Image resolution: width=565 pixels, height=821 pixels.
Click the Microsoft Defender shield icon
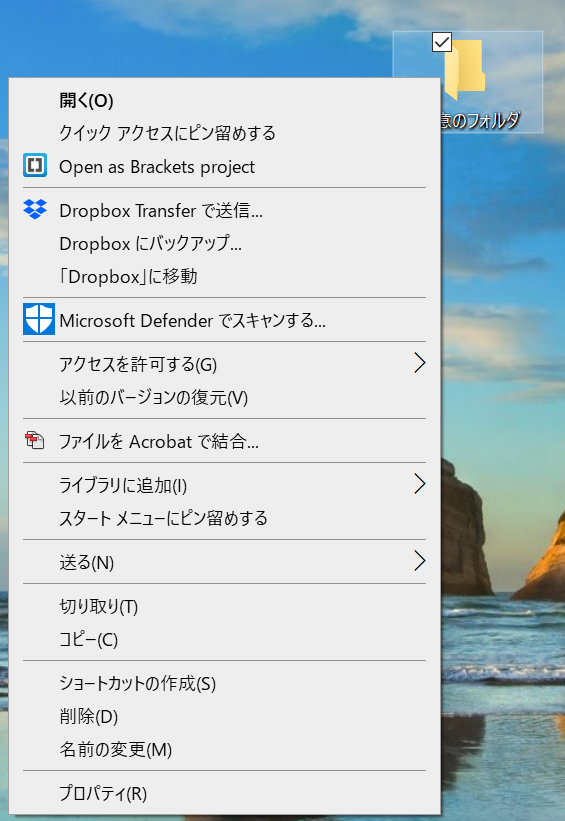39,319
